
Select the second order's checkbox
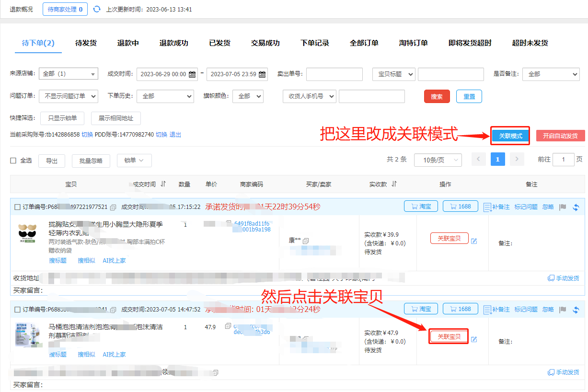click(x=17, y=310)
